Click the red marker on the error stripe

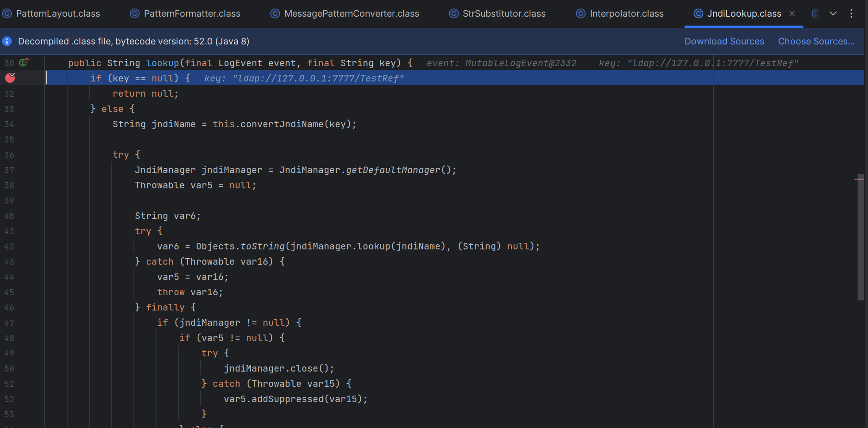[859, 179]
